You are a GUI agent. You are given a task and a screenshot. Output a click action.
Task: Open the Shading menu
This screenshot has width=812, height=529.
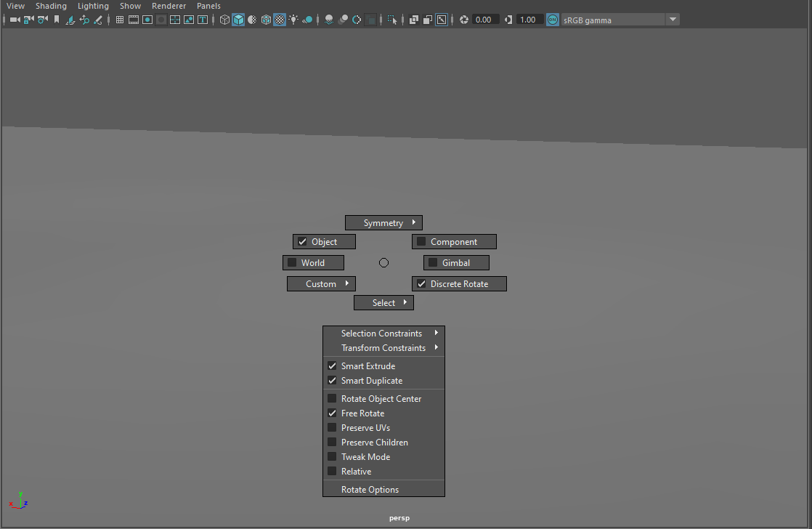[x=51, y=6]
